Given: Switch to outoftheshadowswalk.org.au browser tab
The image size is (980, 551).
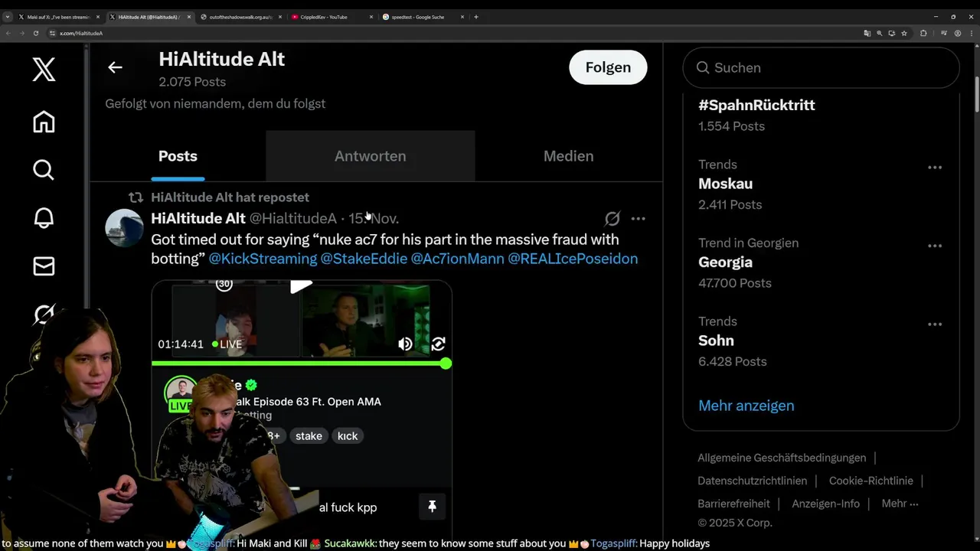Looking at the screenshot, I should tap(240, 17).
